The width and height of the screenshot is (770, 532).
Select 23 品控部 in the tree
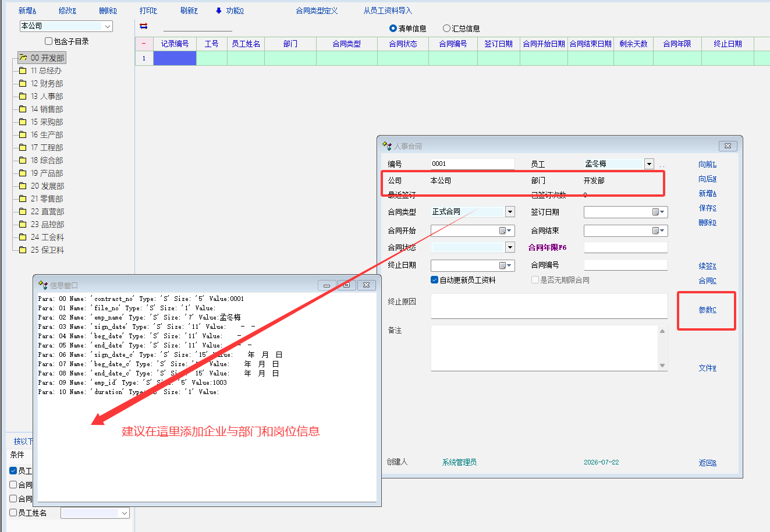pos(47,224)
